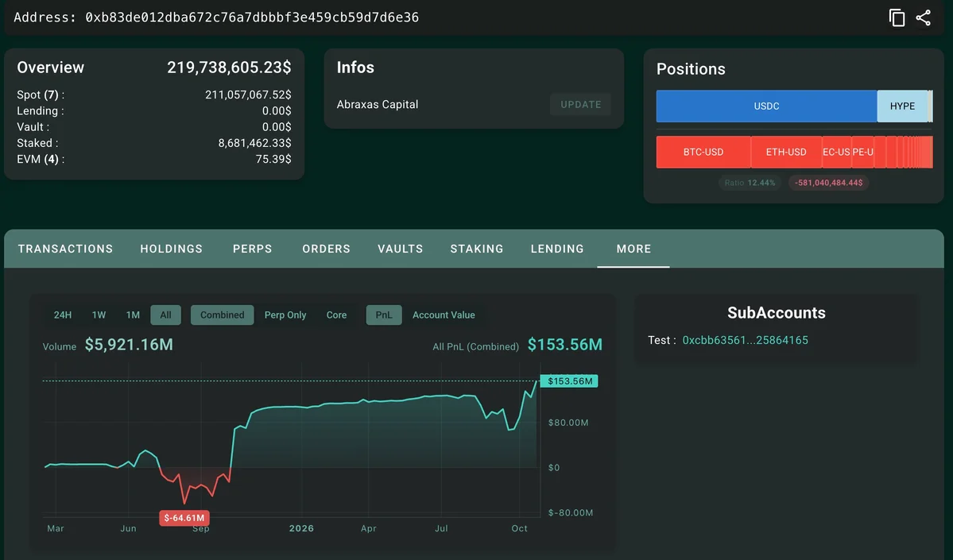Switch chart range to 1M
953x560 pixels.
[133, 315]
